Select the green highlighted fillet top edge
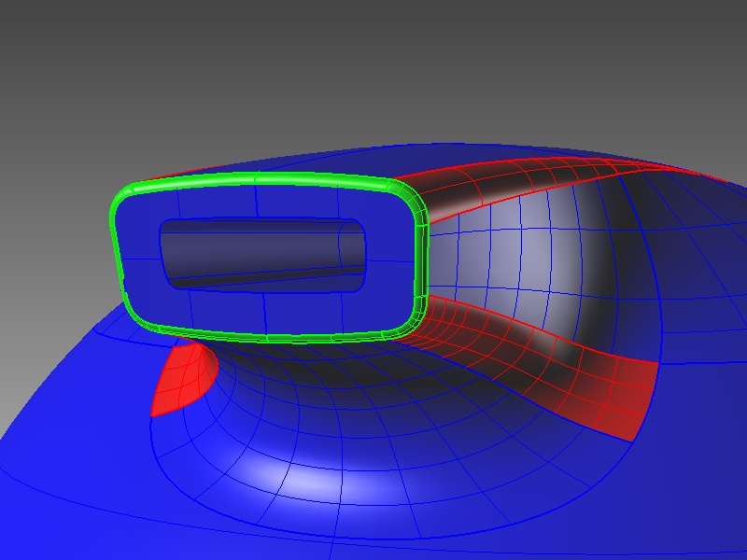 point(261,178)
